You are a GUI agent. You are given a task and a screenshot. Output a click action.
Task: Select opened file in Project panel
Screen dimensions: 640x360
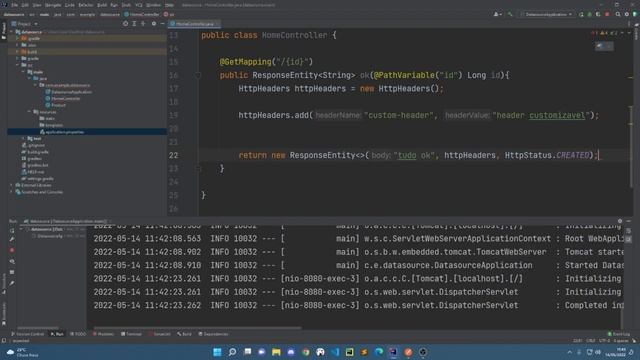point(125,24)
